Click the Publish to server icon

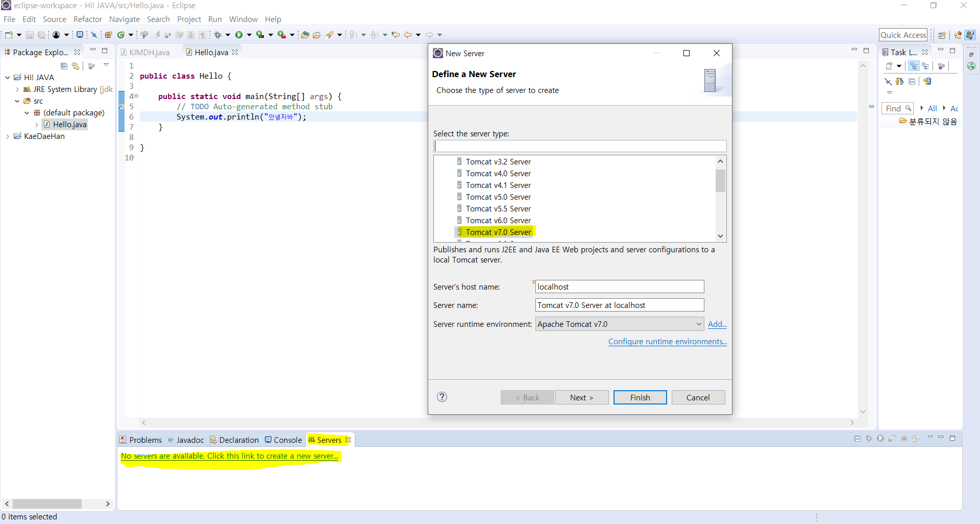pyautogui.click(x=916, y=438)
